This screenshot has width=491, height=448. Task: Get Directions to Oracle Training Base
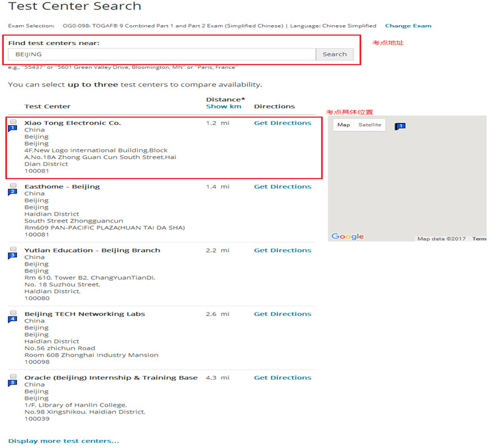(x=282, y=377)
